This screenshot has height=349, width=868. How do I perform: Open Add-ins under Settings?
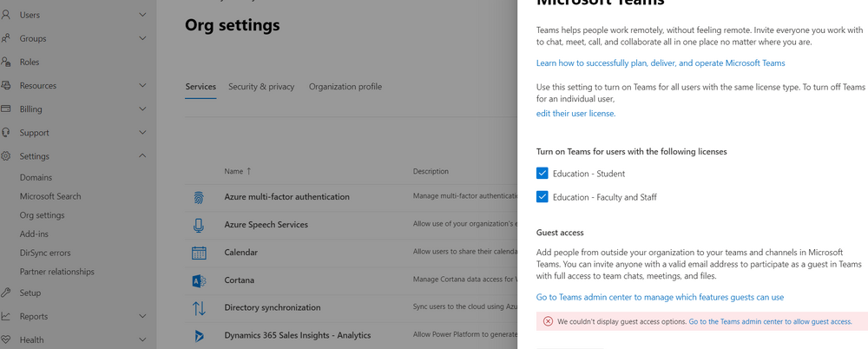(x=34, y=234)
